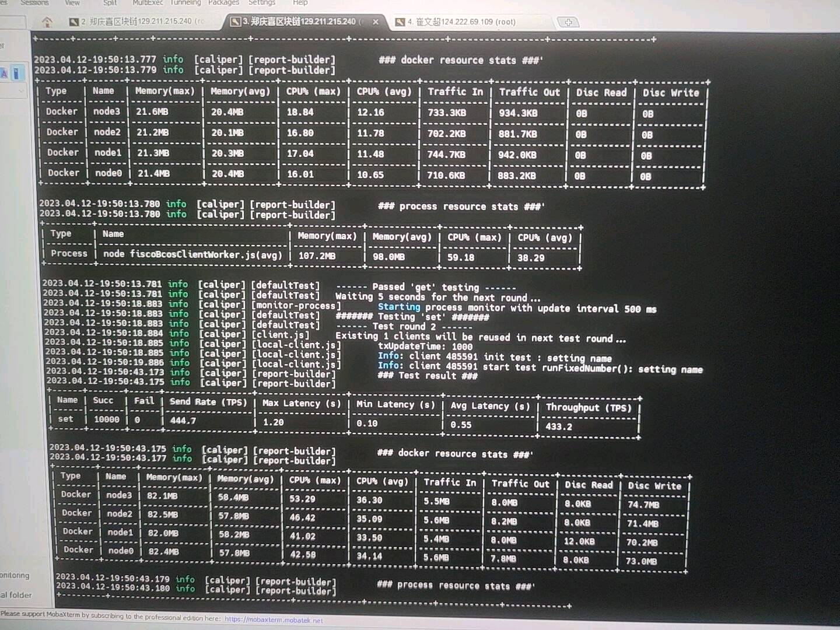
Task: Toggle the remote monitoring option in sidebar
Action: (x=14, y=575)
